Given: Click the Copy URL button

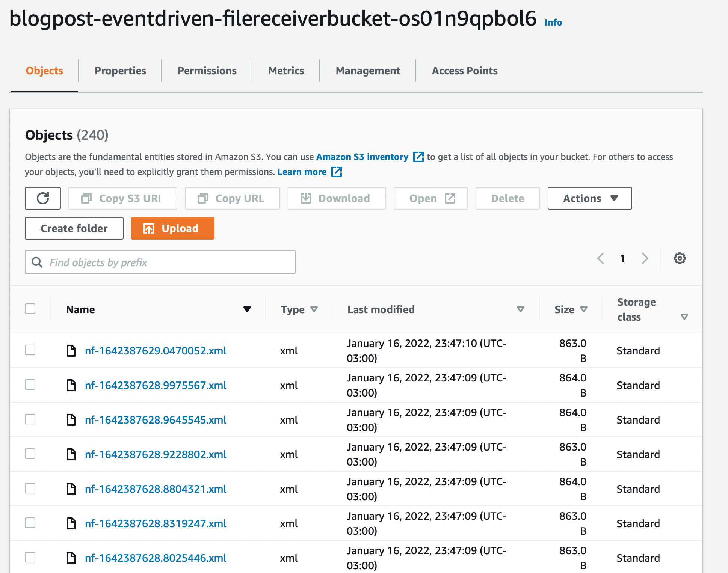Looking at the screenshot, I should point(232,198).
